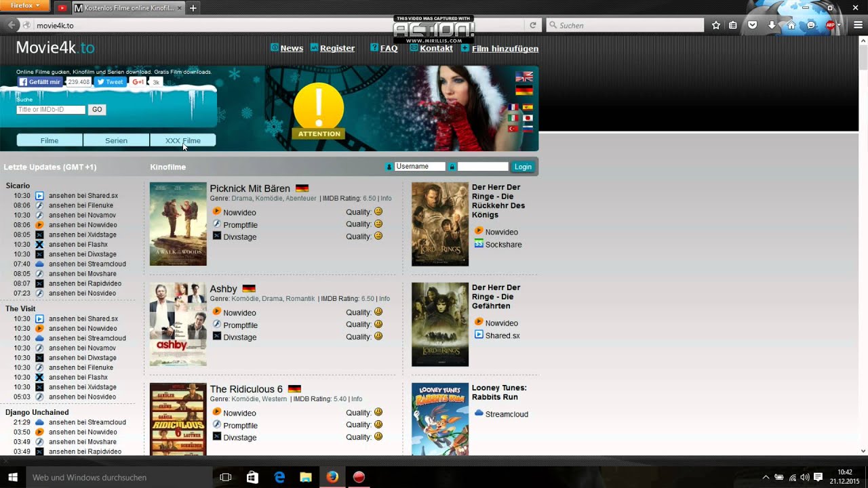Open the News link in header
The image size is (868, 488).
292,48
